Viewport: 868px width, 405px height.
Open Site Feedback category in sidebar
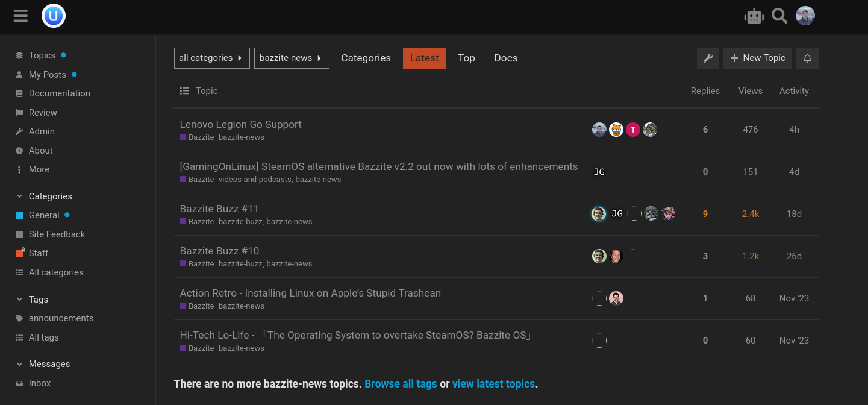tap(57, 234)
